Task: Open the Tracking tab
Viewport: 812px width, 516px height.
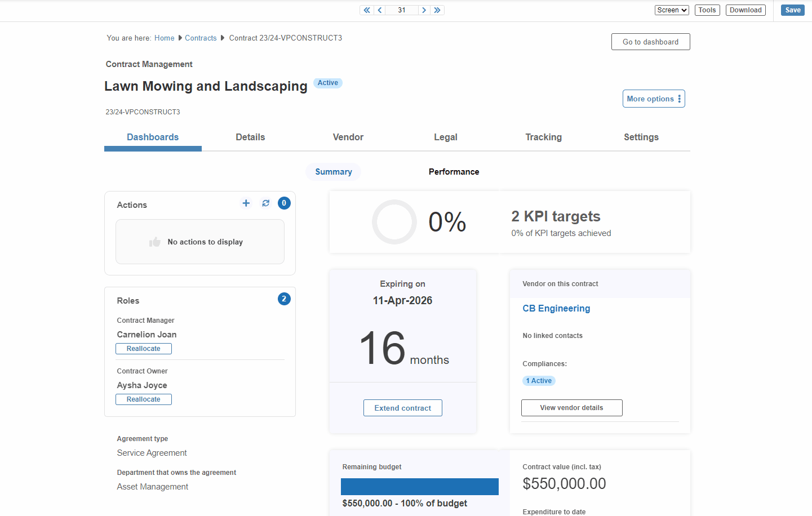Action: tap(544, 137)
